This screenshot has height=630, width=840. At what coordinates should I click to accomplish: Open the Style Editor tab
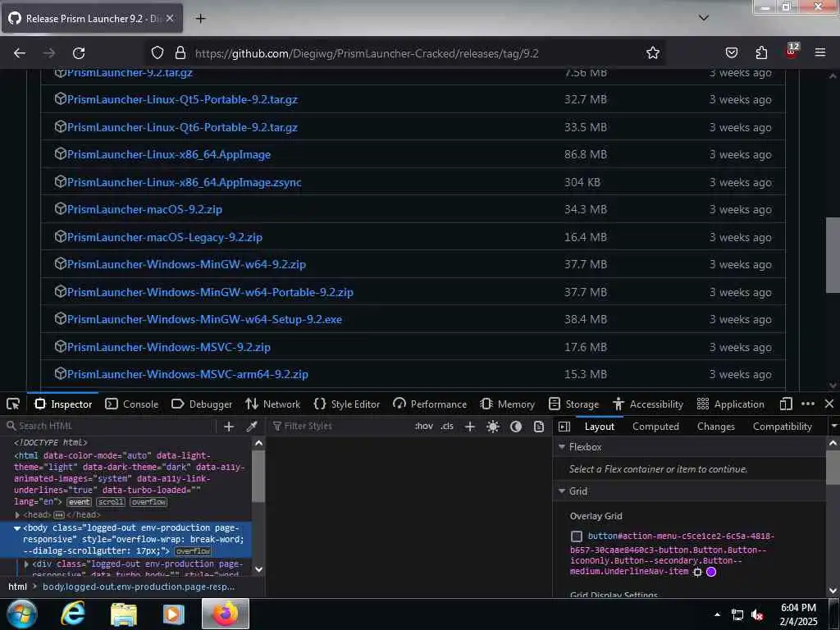(347, 404)
